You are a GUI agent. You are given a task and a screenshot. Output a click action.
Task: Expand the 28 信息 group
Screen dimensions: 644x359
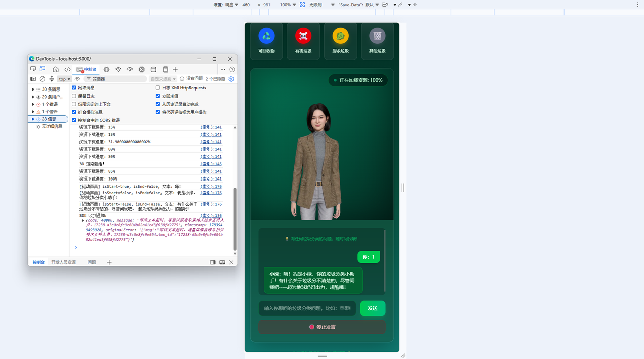33,119
